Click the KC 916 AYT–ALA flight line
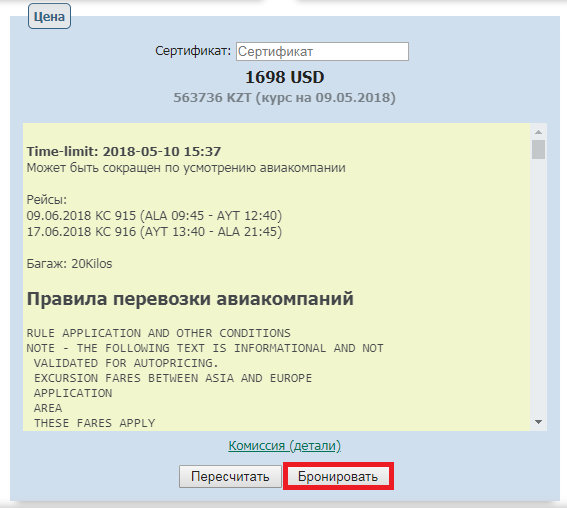567x508 pixels. tap(154, 231)
